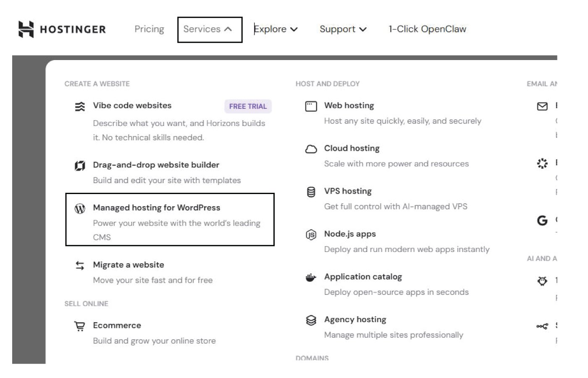Open Ecommerce via the shopping cart icon
Viewport: 588px width, 378px height.
[80, 325]
